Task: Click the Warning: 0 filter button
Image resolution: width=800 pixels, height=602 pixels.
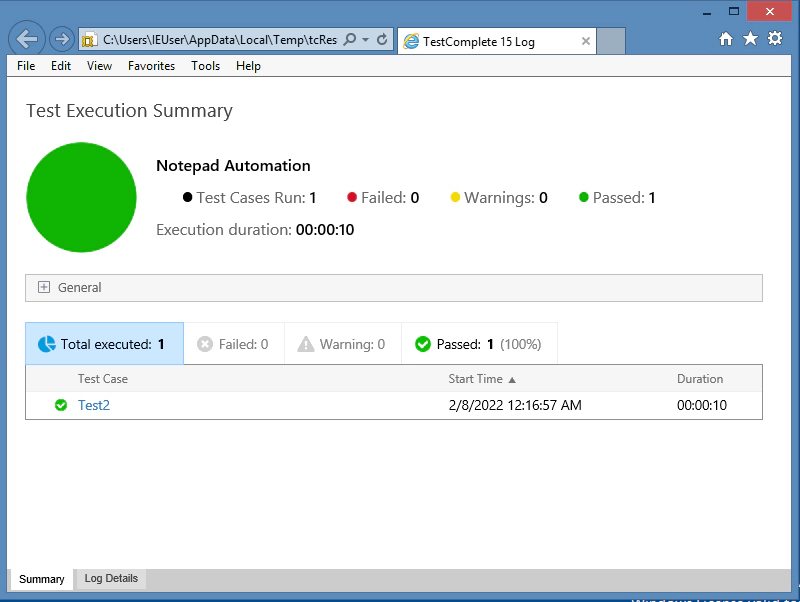Action: (x=341, y=344)
